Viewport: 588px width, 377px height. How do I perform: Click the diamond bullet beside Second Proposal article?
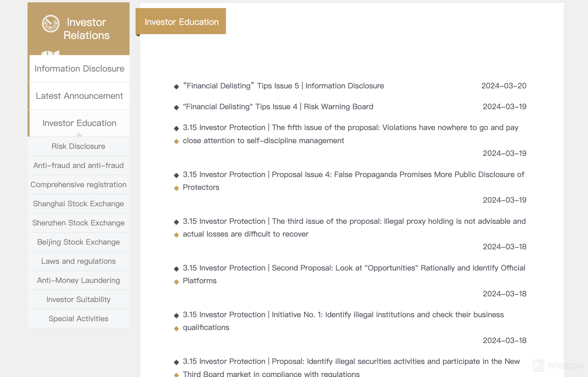coord(176,268)
